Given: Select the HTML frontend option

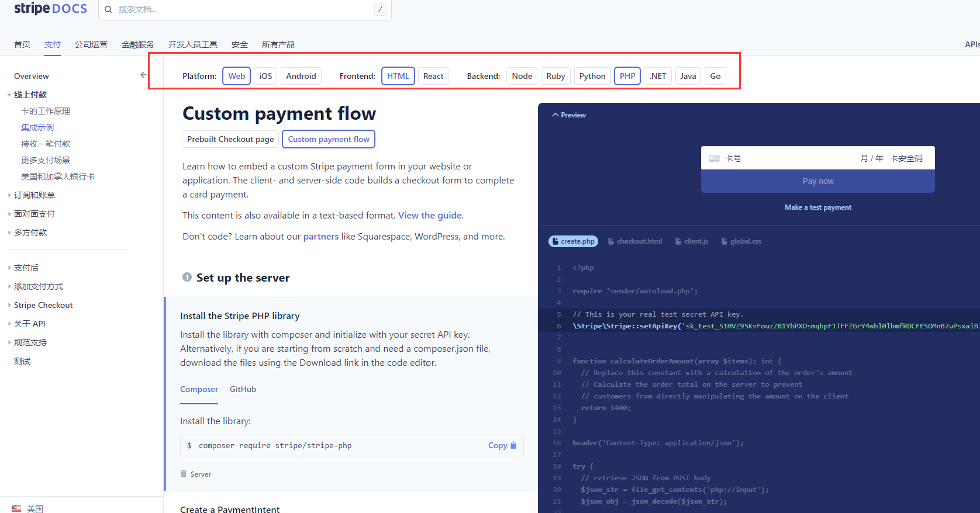Looking at the screenshot, I should coord(398,76).
